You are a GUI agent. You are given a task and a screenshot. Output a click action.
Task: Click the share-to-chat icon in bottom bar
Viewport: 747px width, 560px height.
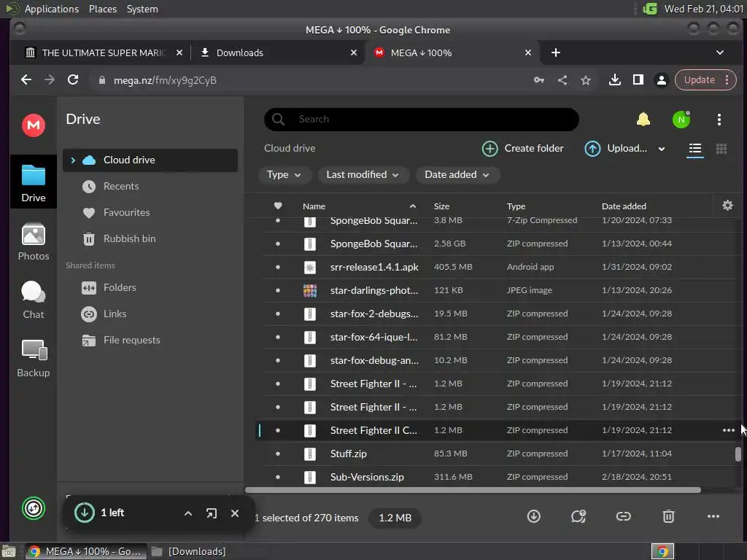tap(578, 516)
